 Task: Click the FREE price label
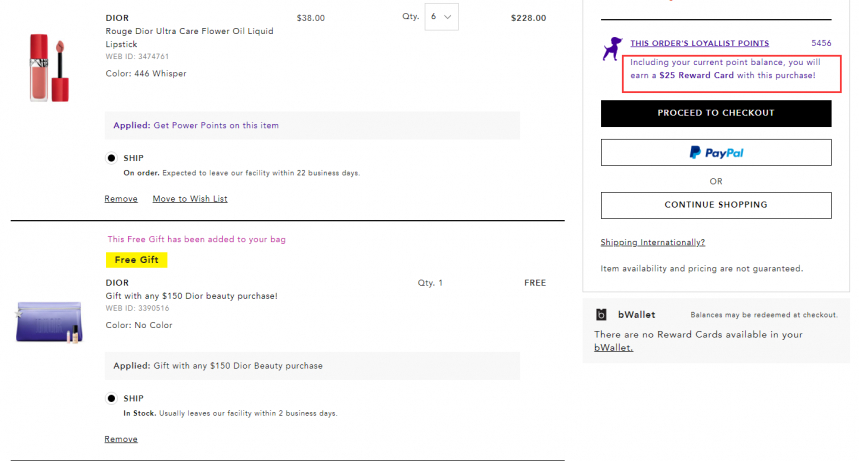pos(535,283)
